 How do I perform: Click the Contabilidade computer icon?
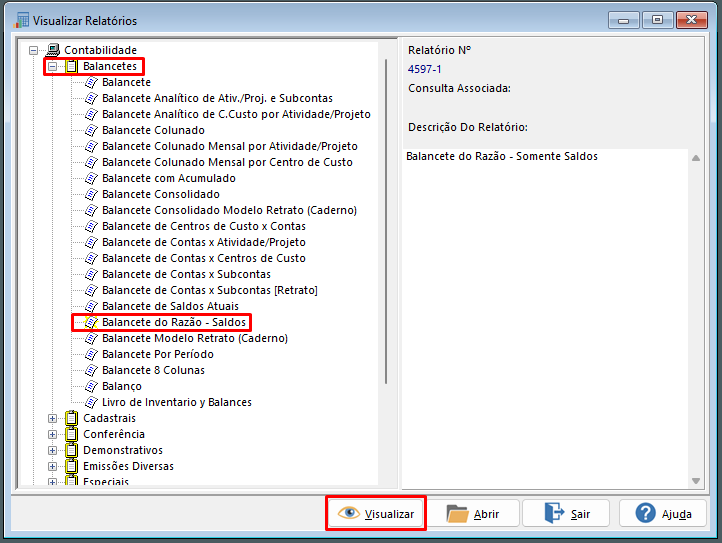coord(53,50)
